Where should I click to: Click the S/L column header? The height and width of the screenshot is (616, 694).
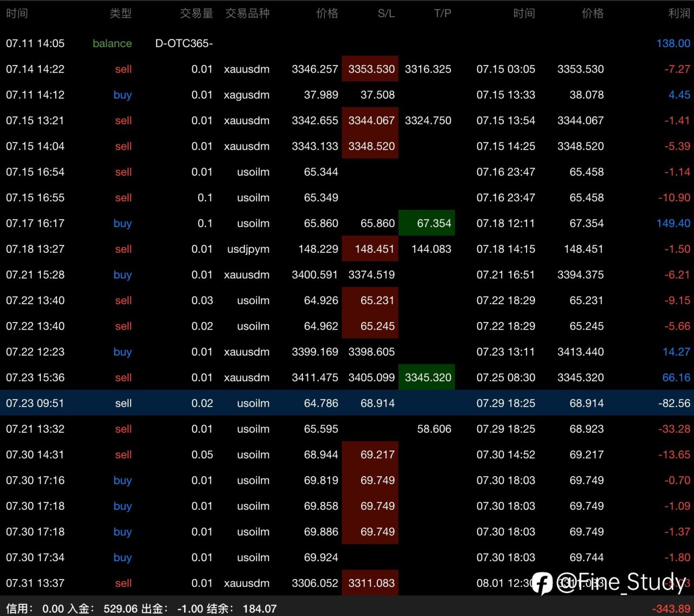[386, 13]
